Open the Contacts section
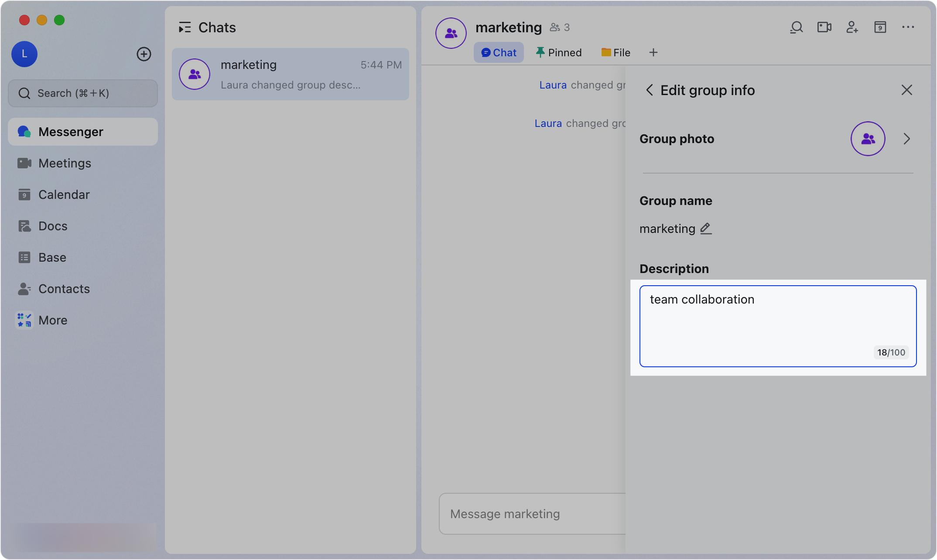This screenshot has height=560, width=937. click(x=83, y=289)
